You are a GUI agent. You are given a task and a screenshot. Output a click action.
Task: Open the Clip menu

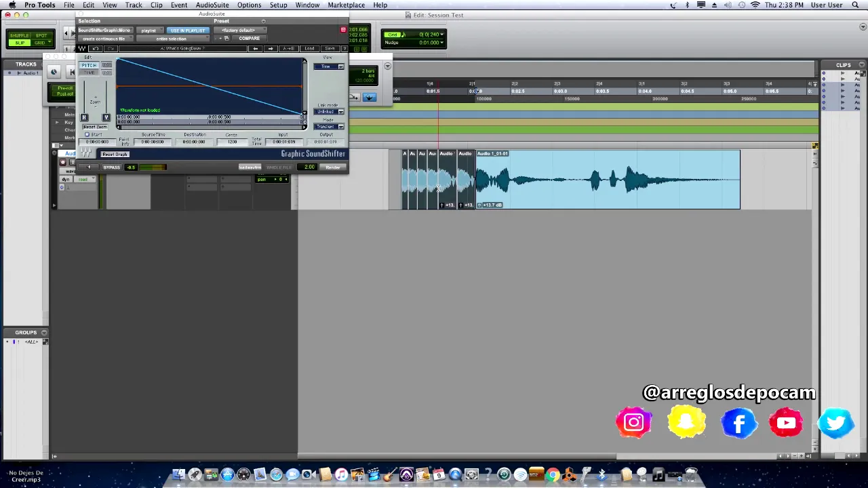point(157,5)
